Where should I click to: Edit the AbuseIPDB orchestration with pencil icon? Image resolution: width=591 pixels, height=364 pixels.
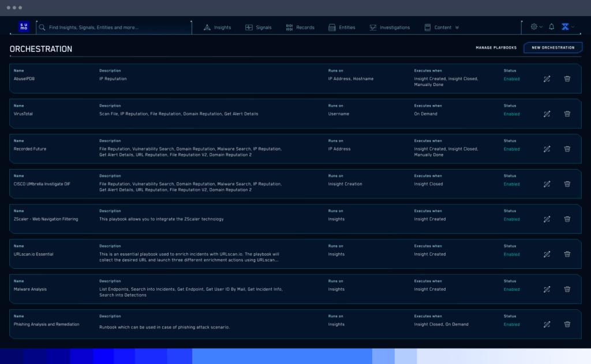tap(547, 78)
